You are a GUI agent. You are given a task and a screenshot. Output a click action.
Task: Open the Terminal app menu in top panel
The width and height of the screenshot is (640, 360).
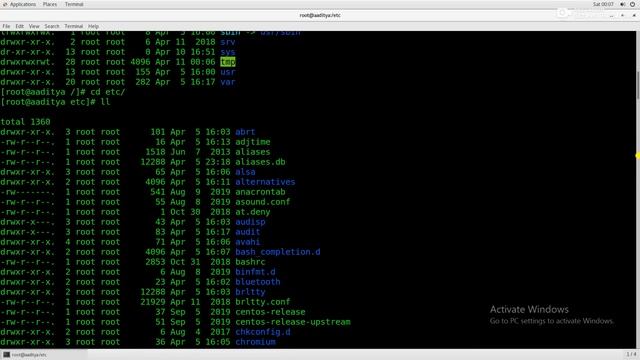pyautogui.click(x=74, y=4)
